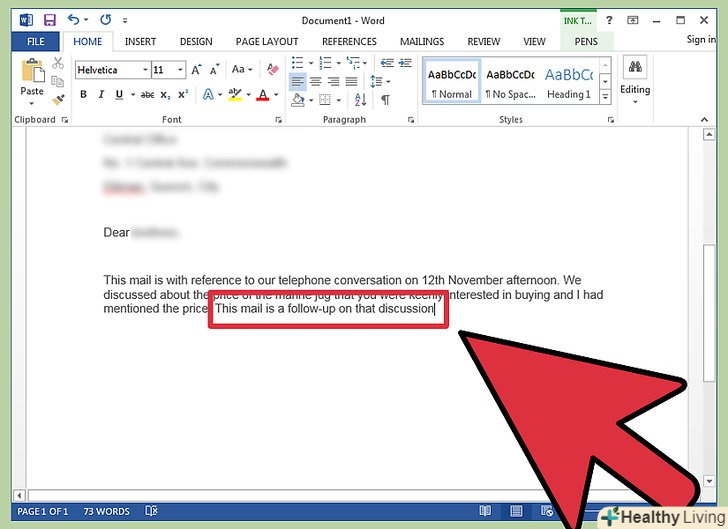The width and height of the screenshot is (728, 529).
Task: Switch to Read Mode view icon
Action: (x=485, y=511)
